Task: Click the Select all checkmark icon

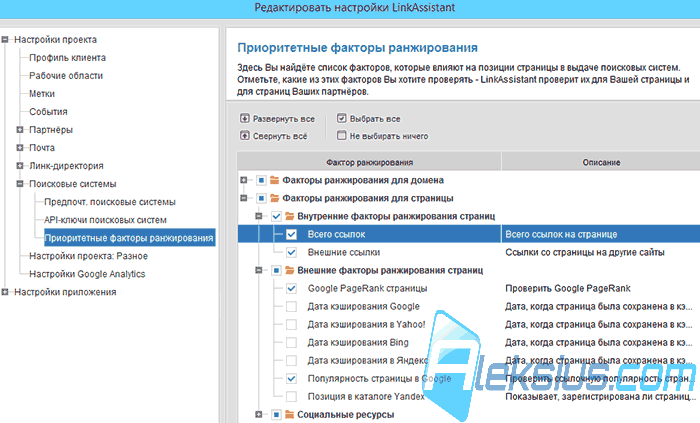Action: click(x=342, y=118)
